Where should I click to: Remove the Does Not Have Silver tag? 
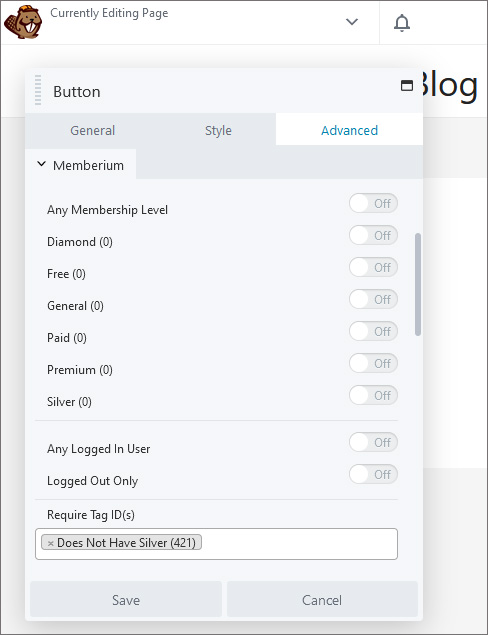[x=51, y=543]
